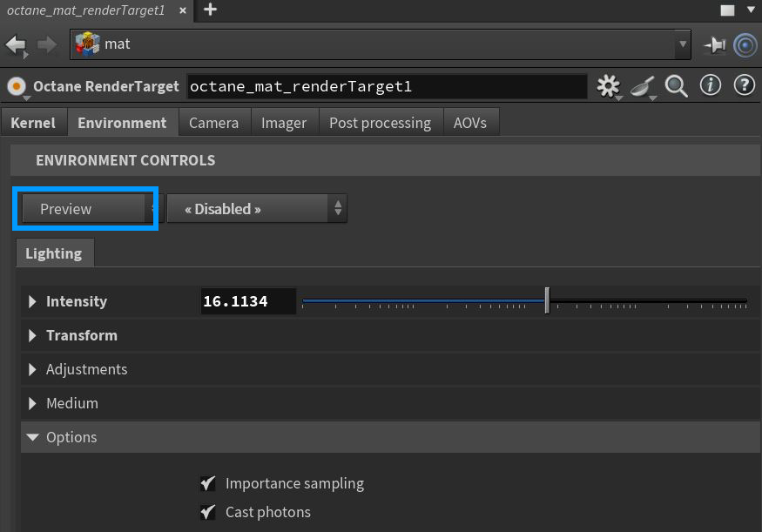Click the back navigation arrow
Image resolution: width=762 pixels, height=532 pixels.
[x=17, y=44]
